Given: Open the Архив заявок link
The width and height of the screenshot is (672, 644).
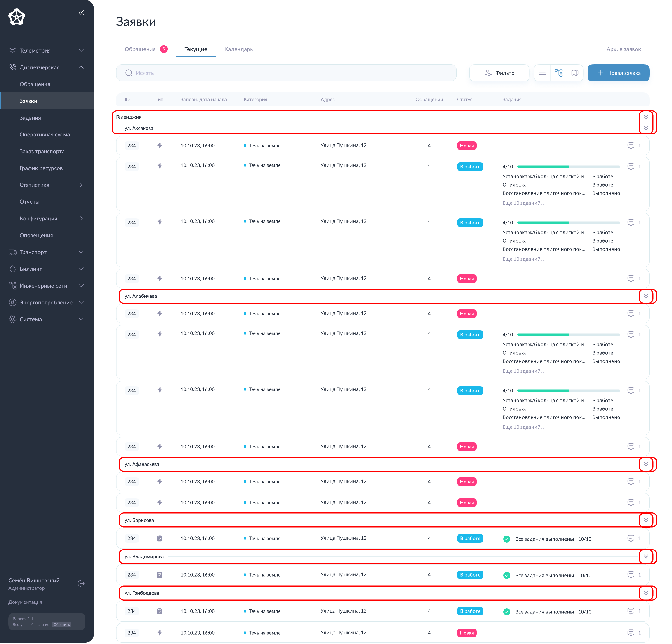Looking at the screenshot, I should tap(623, 49).
